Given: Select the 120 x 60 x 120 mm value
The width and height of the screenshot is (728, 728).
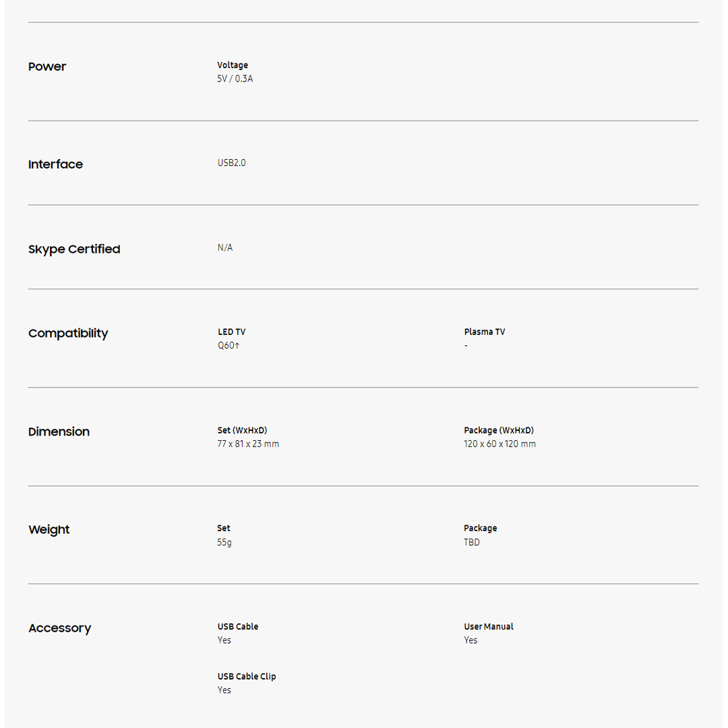Looking at the screenshot, I should click(x=499, y=444).
